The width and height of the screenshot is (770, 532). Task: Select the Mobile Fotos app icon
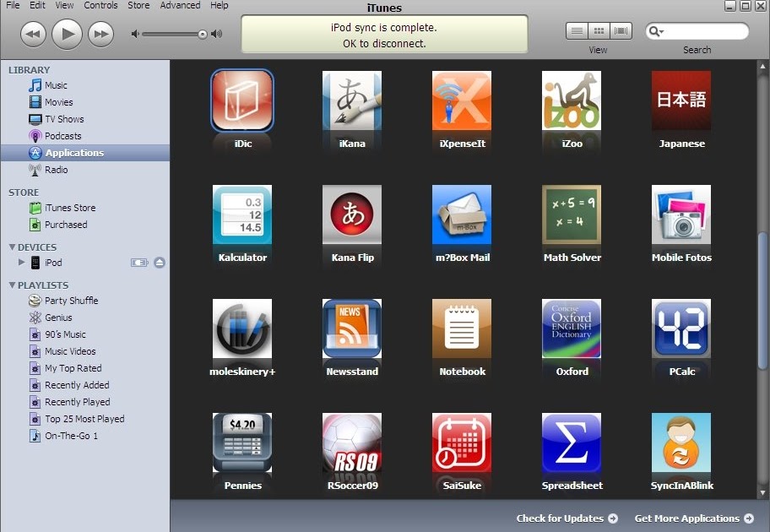[x=681, y=214]
